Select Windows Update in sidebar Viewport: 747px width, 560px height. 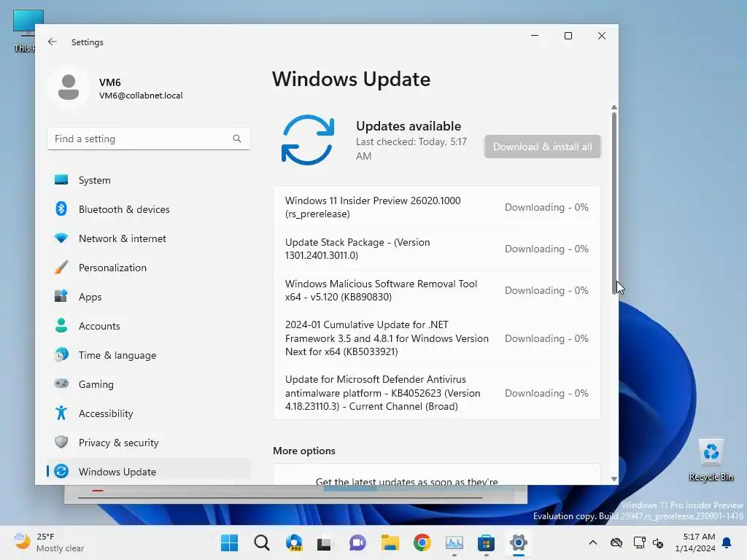149,472
